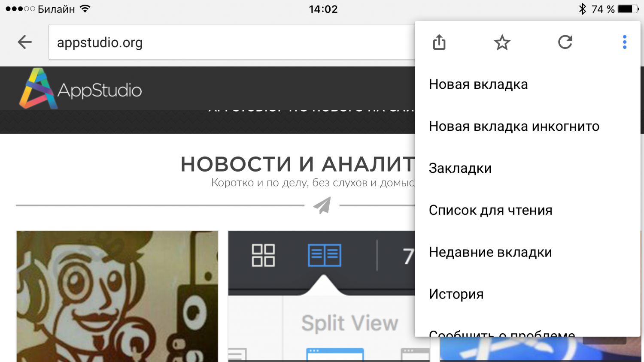
Task: Reload the page using refresh icon
Action: tap(565, 42)
